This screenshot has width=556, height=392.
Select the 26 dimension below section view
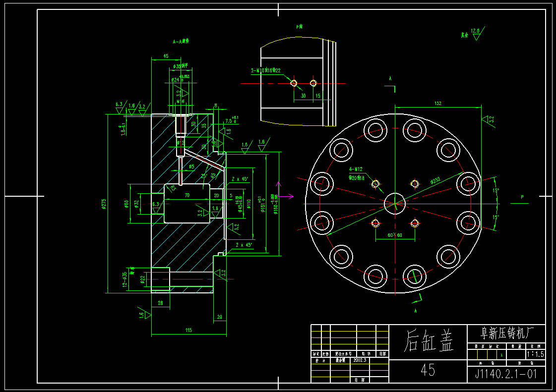point(160,303)
